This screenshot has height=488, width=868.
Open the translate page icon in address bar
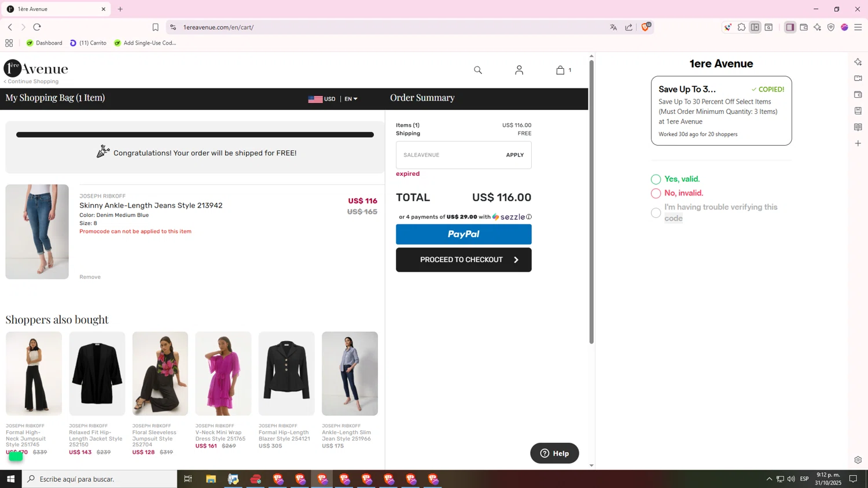point(613,27)
